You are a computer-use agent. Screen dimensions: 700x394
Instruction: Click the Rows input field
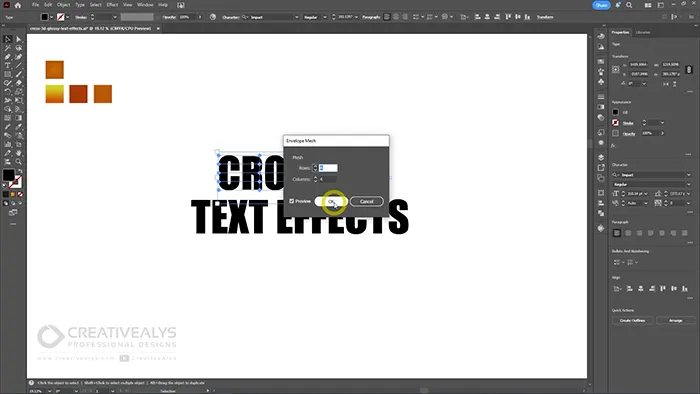pyautogui.click(x=328, y=168)
